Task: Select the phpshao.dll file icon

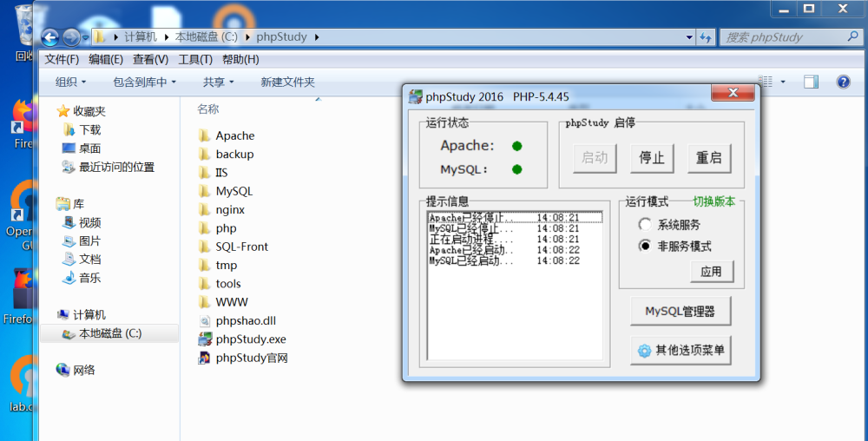Action: tap(205, 321)
